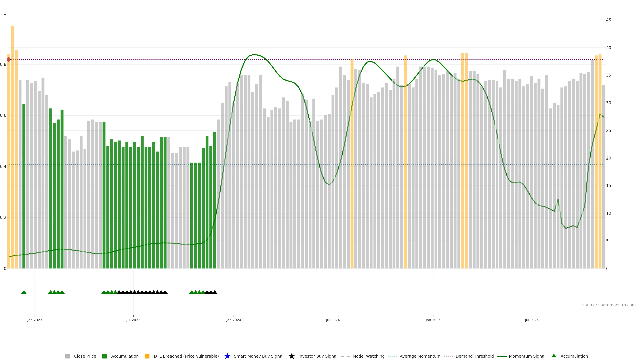The width and height of the screenshot is (644, 362).
Task: Toggle Momentum Signal legend text
Action: coord(527,356)
